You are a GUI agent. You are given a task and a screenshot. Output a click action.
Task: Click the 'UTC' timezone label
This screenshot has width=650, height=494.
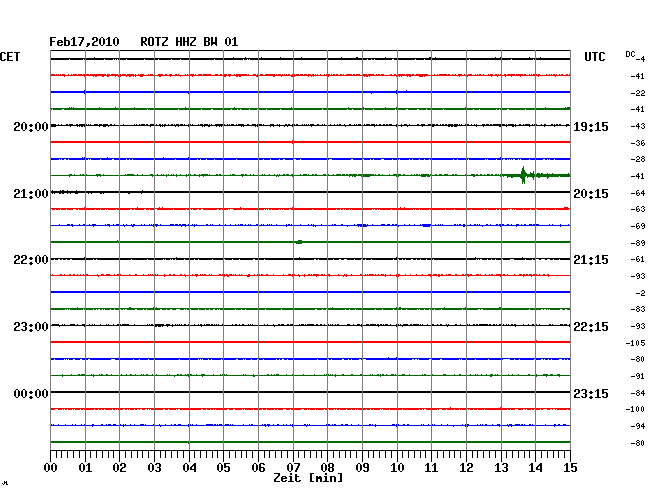(594, 57)
